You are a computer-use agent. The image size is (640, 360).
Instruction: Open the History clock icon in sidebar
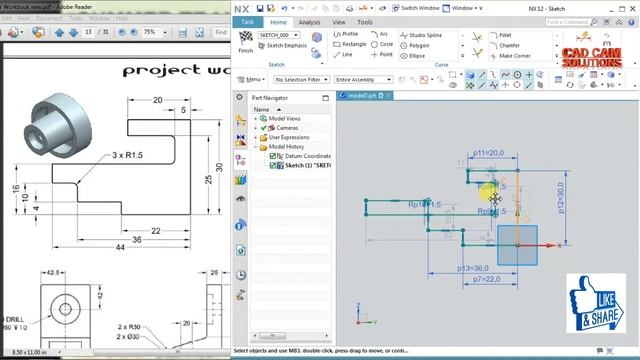coord(240,275)
